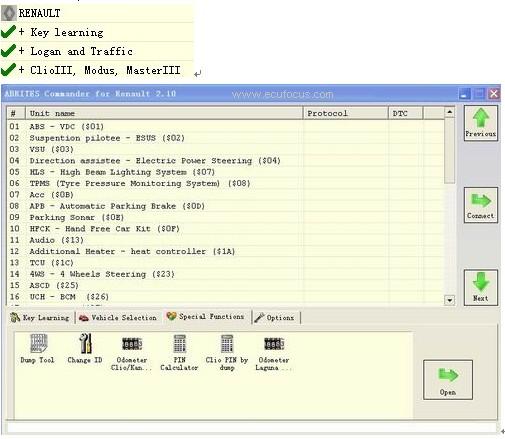Click the Open button
The width and height of the screenshot is (505, 439).
[448, 380]
